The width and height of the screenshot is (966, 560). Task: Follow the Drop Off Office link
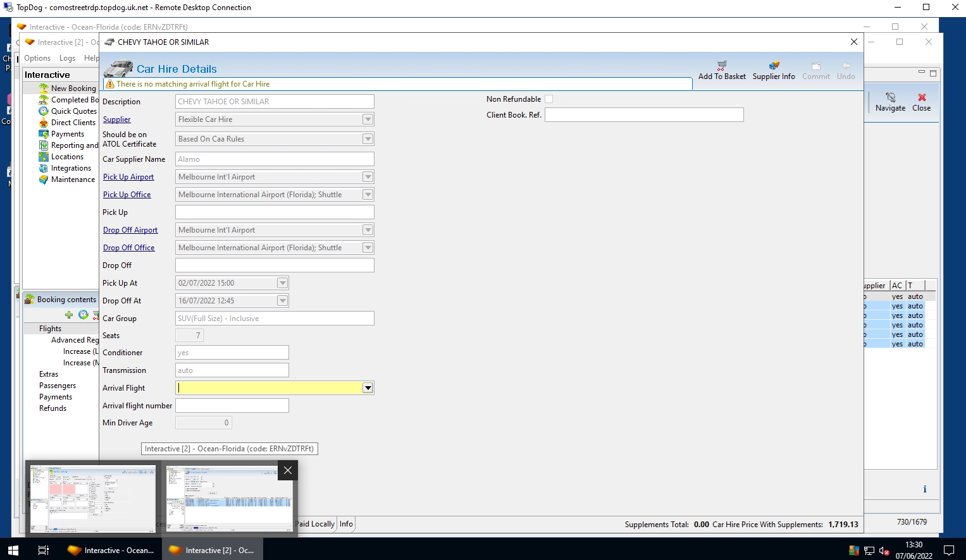click(x=128, y=248)
